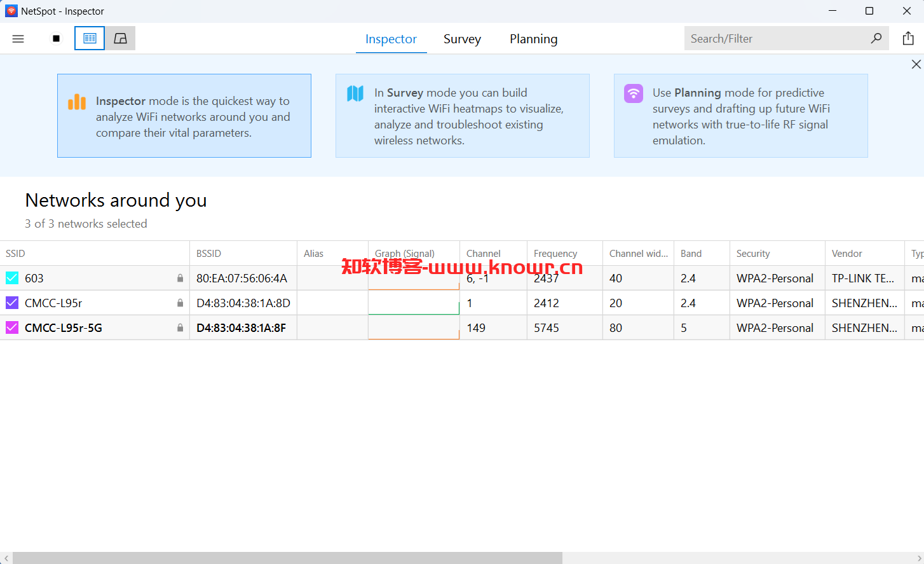924x564 pixels.
Task: Click the horizontal scrollbar thumb
Action: [x=287, y=558]
